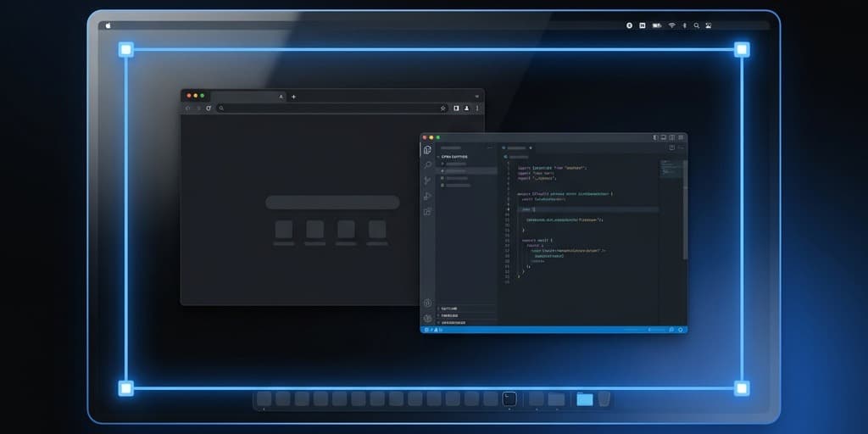Click the battery icon in the menu bar

pyautogui.click(x=657, y=25)
